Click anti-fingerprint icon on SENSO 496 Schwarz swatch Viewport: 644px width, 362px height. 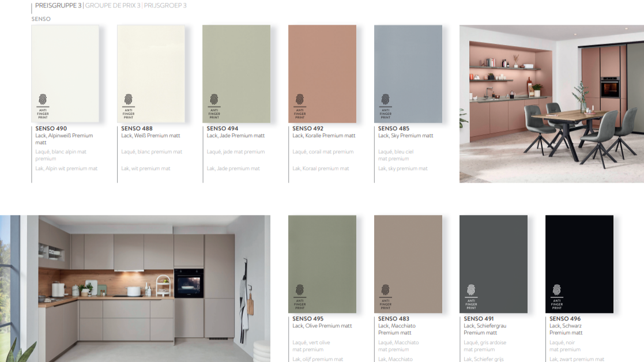pyautogui.click(x=556, y=297)
